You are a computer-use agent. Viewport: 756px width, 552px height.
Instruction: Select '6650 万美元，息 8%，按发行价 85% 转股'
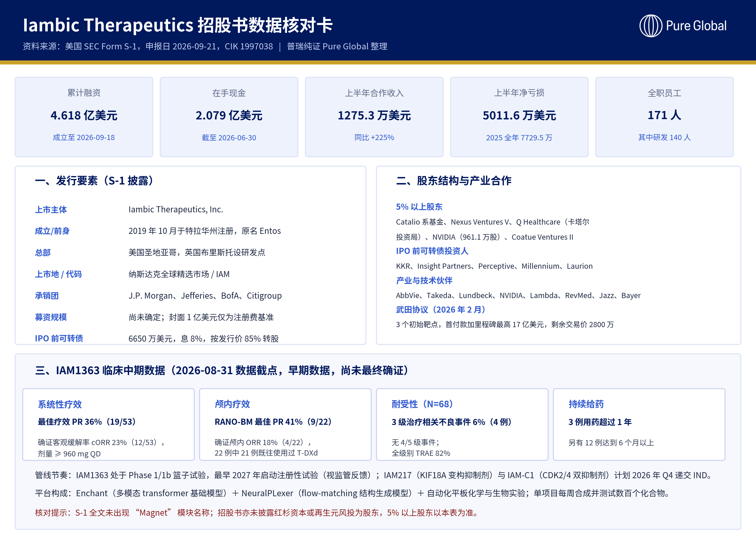point(204,338)
